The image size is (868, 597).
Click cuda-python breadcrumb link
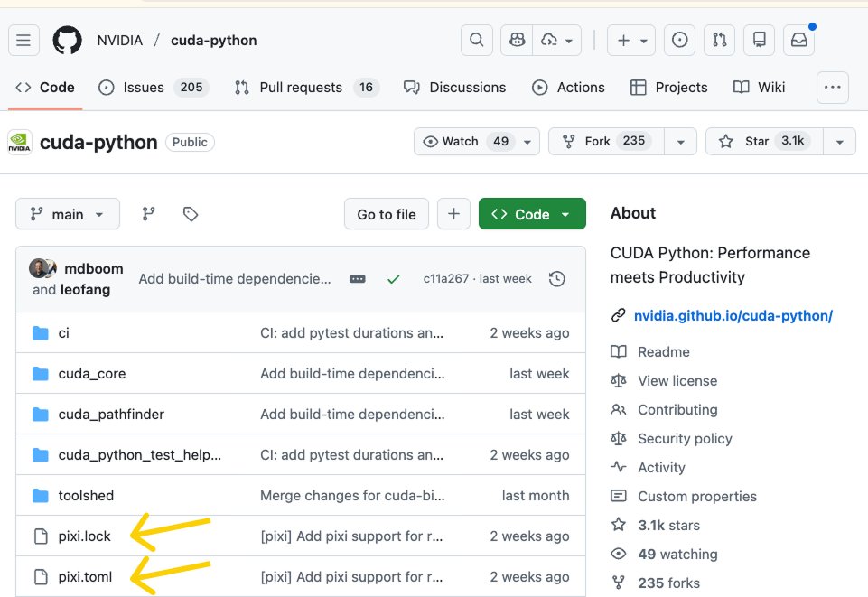(x=214, y=41)
